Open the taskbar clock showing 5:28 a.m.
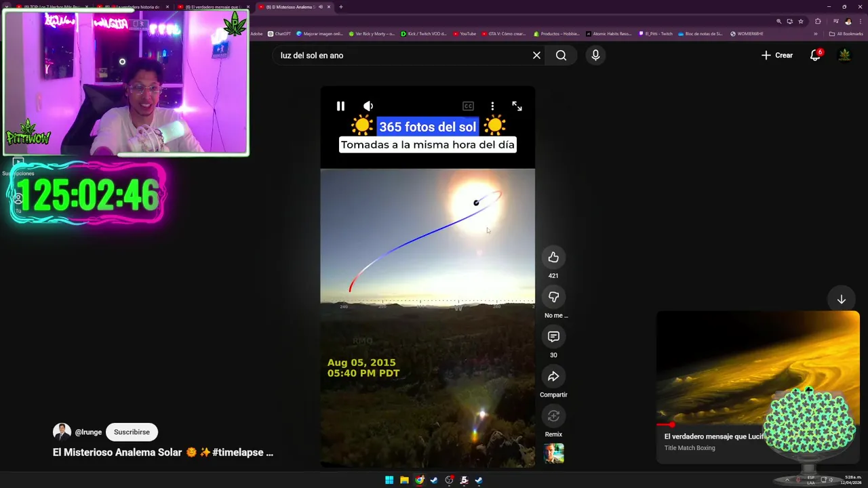868x488 pixels. tap(851, 480)
